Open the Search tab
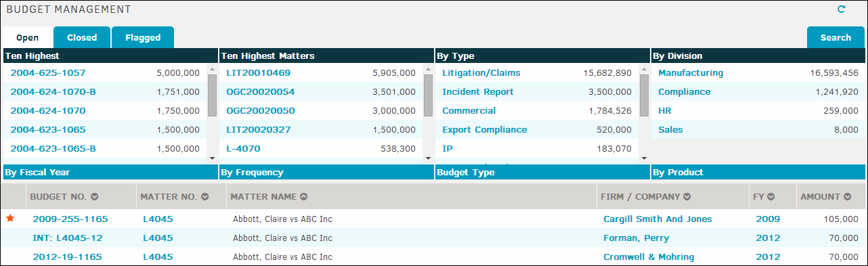Image resolution: width=868 pixels, height=266 pixels. [836, 37]
